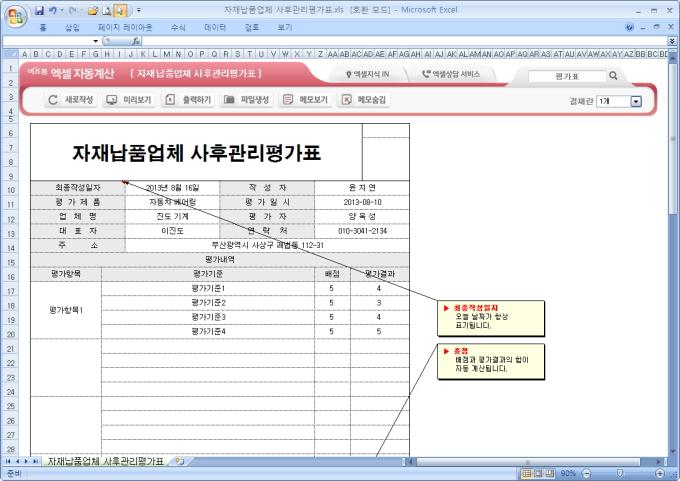Open the Office Button menu
680x481 pixels.
click(x=16, y=17)
